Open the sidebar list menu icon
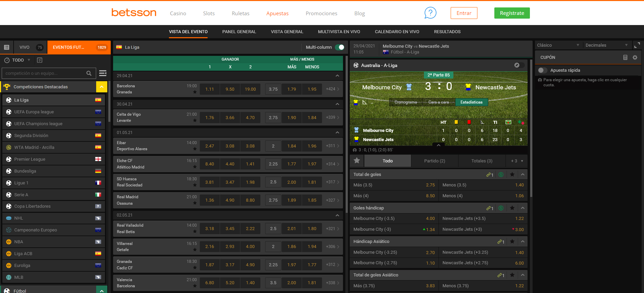 point(6,47)
